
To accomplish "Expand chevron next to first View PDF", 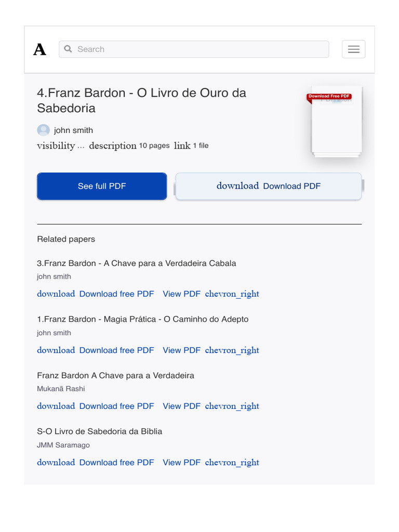I will (232, 294).
